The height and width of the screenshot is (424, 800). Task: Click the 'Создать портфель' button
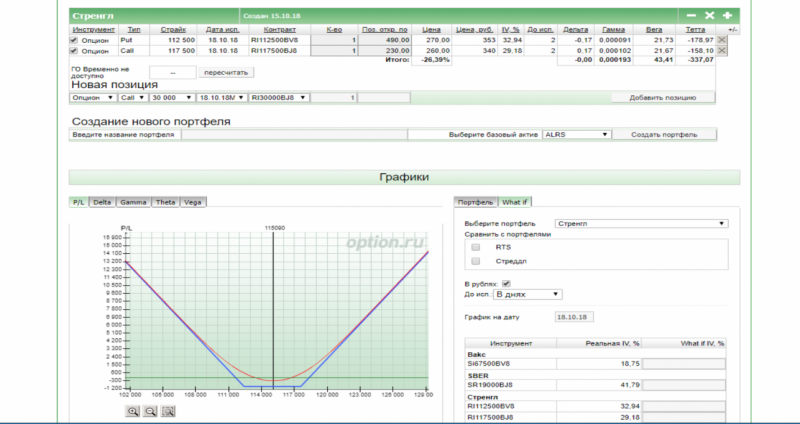point(664,134)
